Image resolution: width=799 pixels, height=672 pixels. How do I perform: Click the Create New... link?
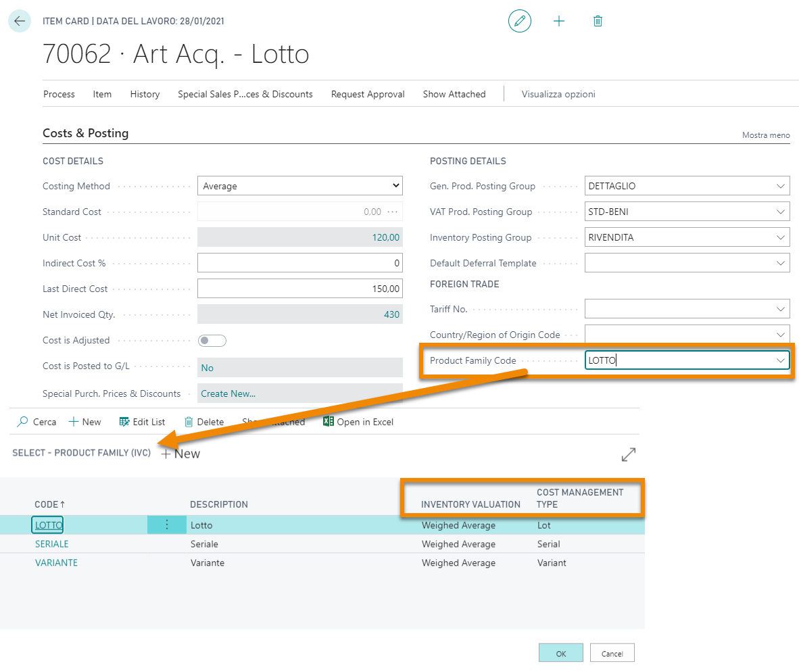(228, 393)
